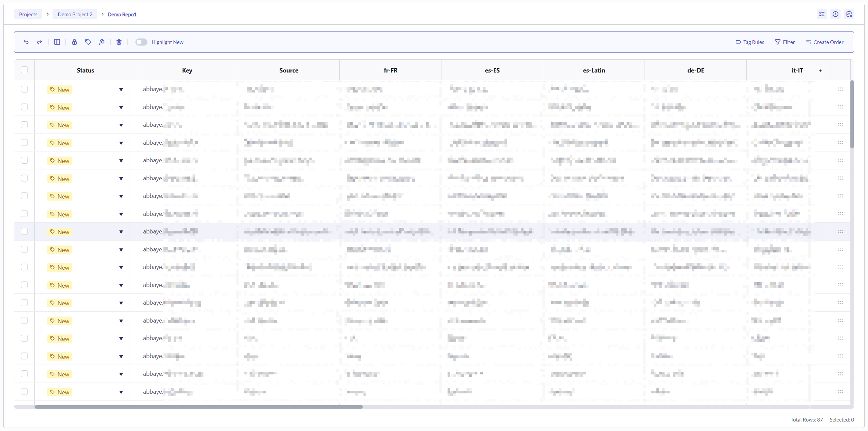Select the Tag icon in the toolbar
The width and height of the screenshot is (868, 431).
[x=88, y=42]
